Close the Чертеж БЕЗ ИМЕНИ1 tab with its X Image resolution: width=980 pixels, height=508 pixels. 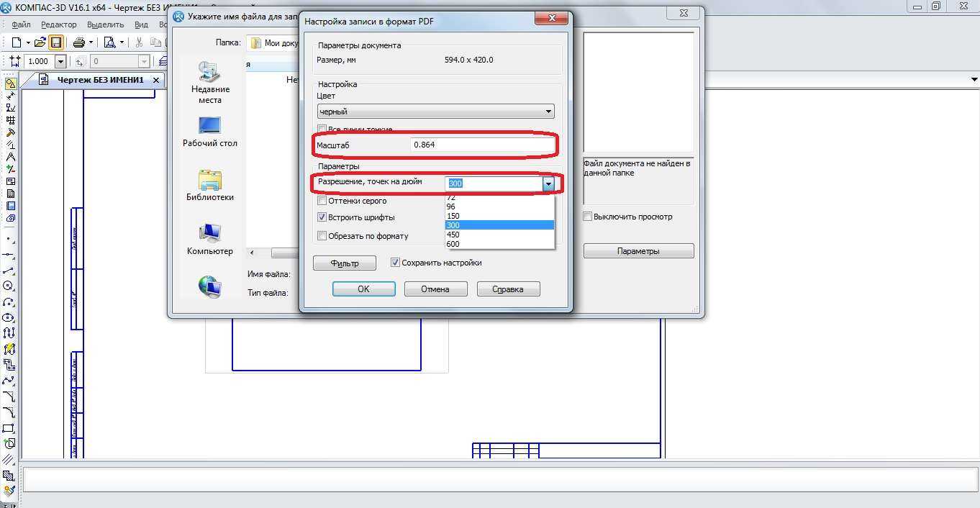[x=156, y=81]
